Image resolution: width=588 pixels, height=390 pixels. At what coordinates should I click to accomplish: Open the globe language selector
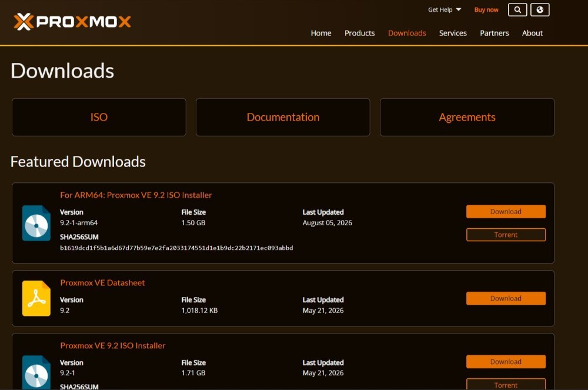click(x=540, y=10)
